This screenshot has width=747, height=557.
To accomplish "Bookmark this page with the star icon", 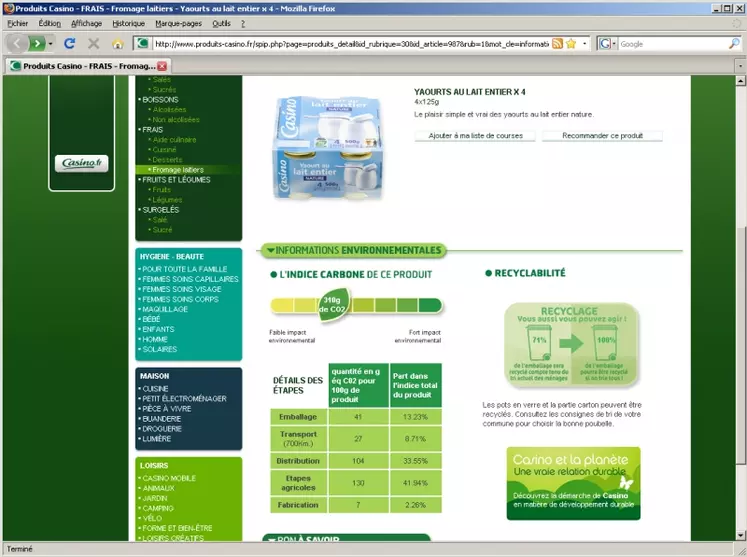I will click(571, 44).
